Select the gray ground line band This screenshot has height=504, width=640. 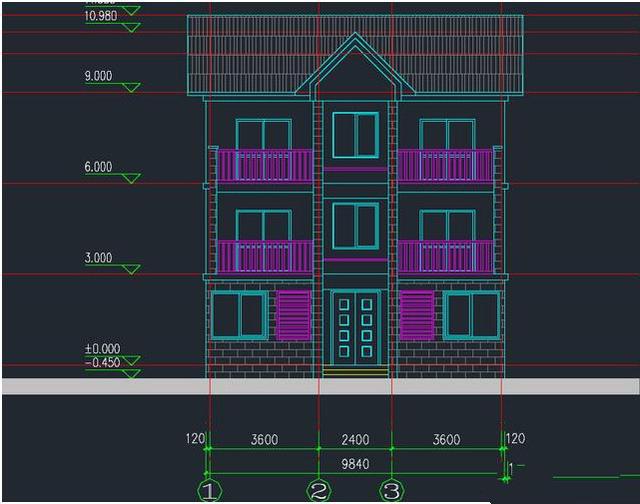[x=320, y=386]
